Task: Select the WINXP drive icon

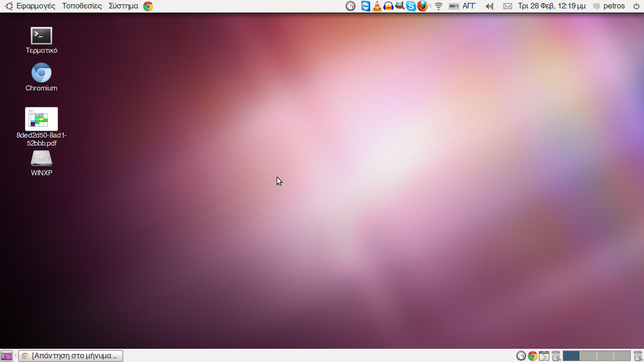Action: pos(41,163)
